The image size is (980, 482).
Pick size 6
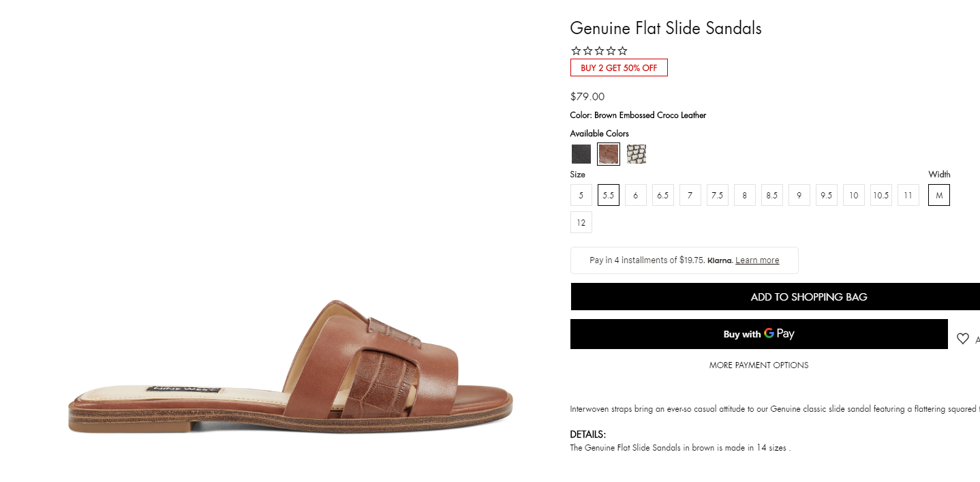tap(636, 195)
